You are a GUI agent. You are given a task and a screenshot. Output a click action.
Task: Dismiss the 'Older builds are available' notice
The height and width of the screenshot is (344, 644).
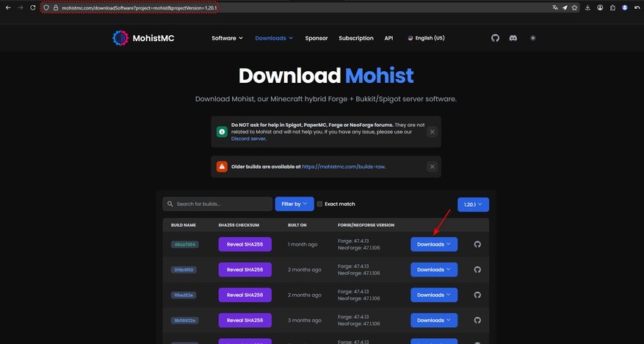432,166
